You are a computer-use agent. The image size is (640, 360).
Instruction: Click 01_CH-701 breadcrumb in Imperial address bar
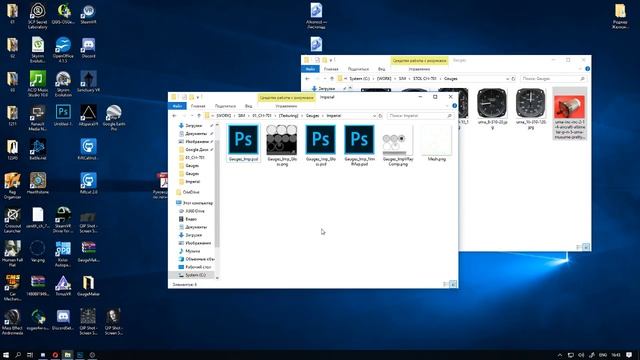[262, 116]
